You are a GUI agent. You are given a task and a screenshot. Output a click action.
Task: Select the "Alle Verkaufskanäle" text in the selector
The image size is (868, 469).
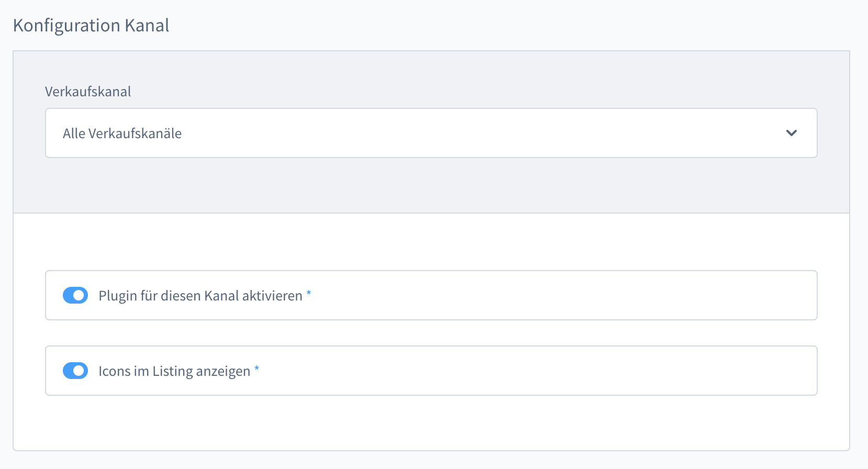(x=122, y=133)
